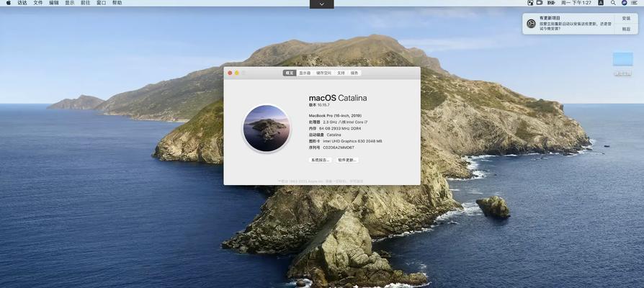The width and height of the screenshot is (644, 288).
Task: Click the 软件更新... button
Action: tap(347, 160)
